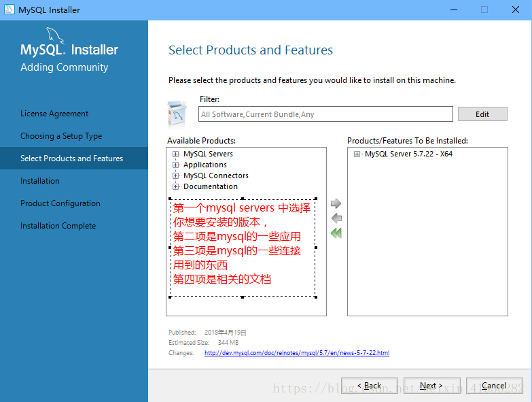This screenshot has height=402, width=532.
Task: Click the Edit filter button
Action: click(x=482, y=114)
